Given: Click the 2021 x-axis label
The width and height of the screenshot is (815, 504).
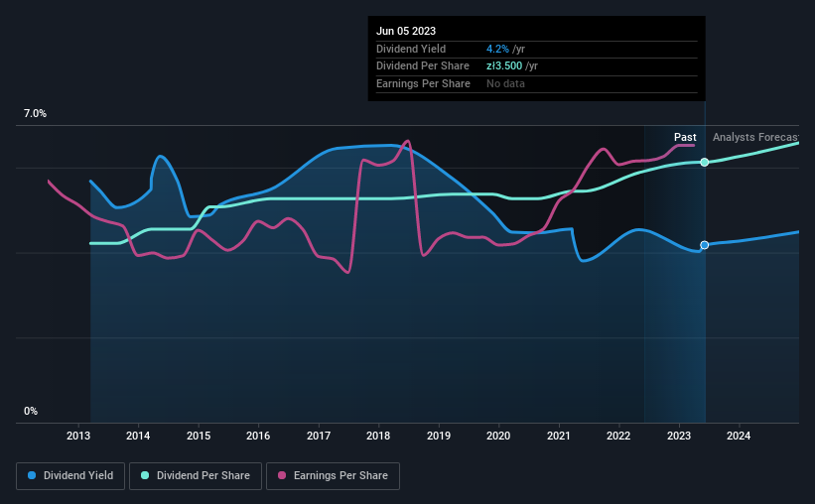Looking at the screenshot, I should 559,436.
